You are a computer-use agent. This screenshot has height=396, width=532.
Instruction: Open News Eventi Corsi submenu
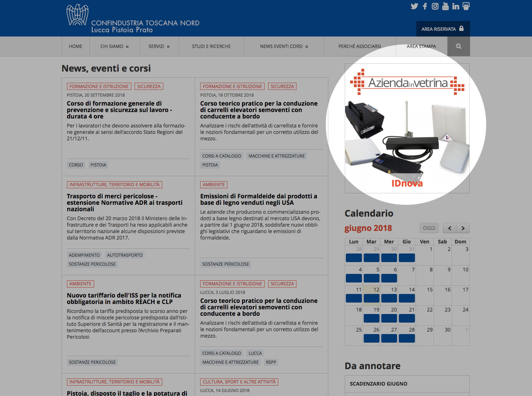click(284, 46)
